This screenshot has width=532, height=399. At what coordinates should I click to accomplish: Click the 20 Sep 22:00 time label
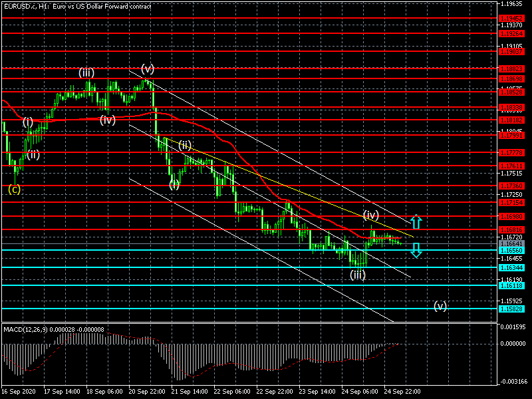(x=147, y=391)
